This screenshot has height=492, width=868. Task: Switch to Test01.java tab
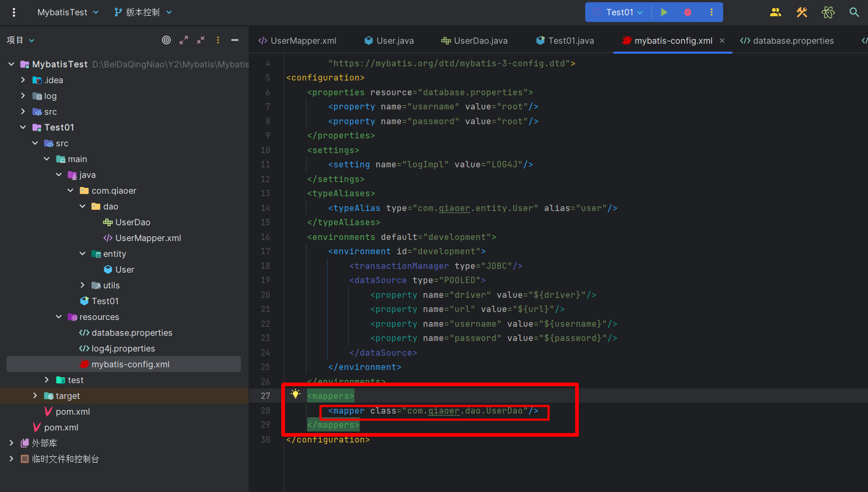point(565,41)
